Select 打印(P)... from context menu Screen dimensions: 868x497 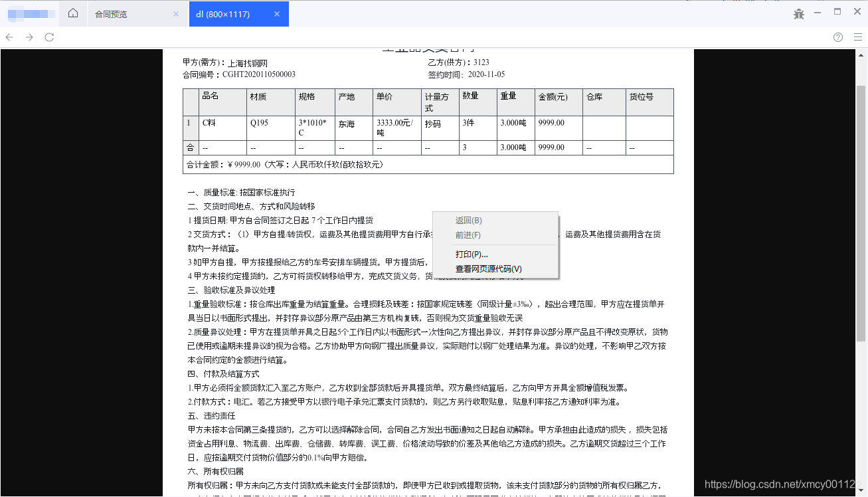[495, 254]
